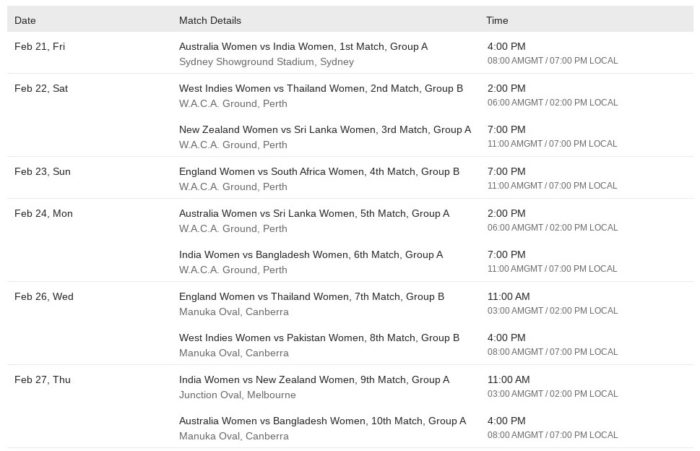This screenshot has height=451, width=700.
Task: Click the Feb 27, Thu date cell
Action: tap(42, 380)
